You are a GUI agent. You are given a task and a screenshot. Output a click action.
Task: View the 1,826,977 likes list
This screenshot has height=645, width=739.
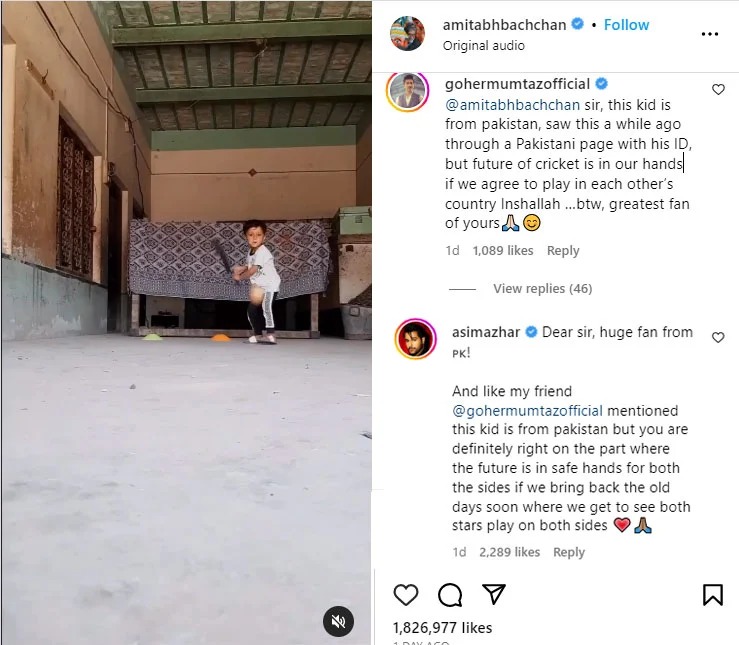[x=443, y=628]
